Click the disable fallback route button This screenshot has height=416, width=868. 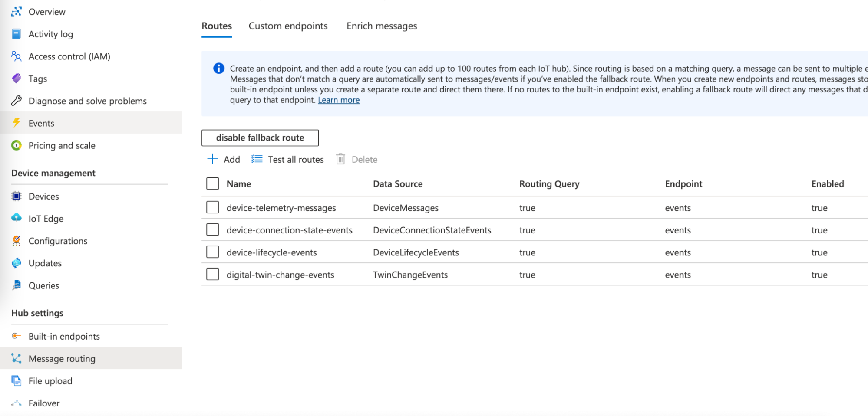(259, 138)
